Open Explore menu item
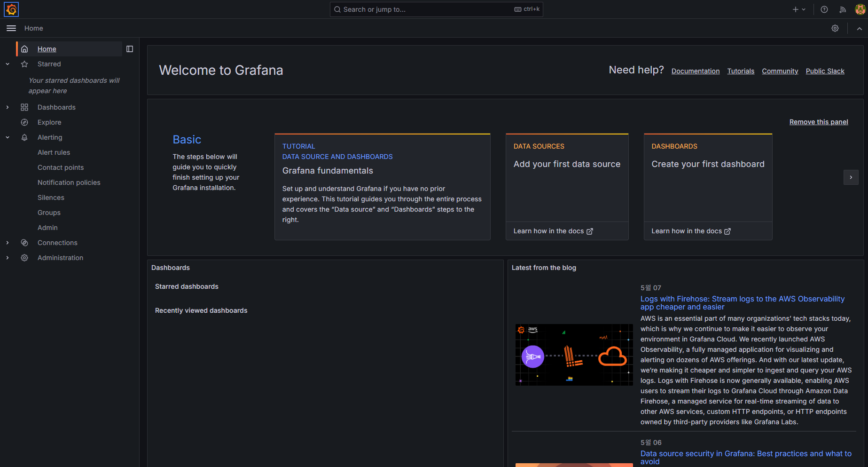This screenshot has width=868, height=467. [x=49, y=122]
